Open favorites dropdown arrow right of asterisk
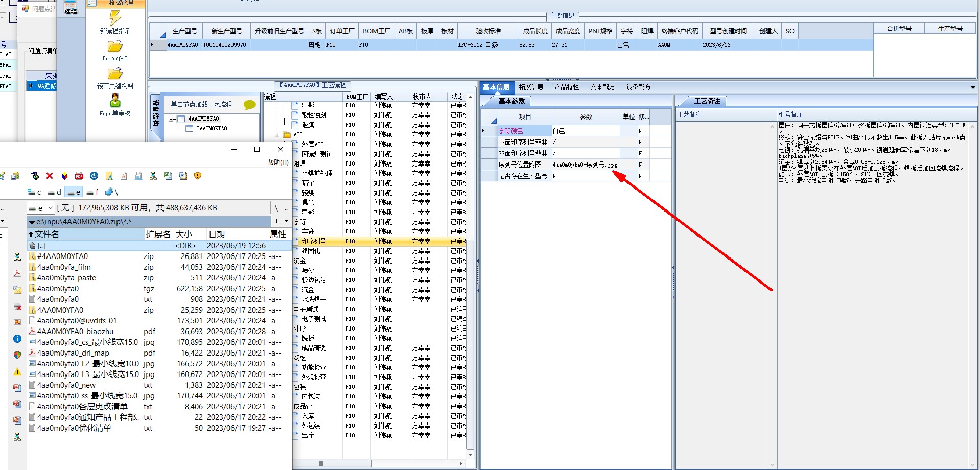Screen dimensions: 980x470 (x=286, y=221)
